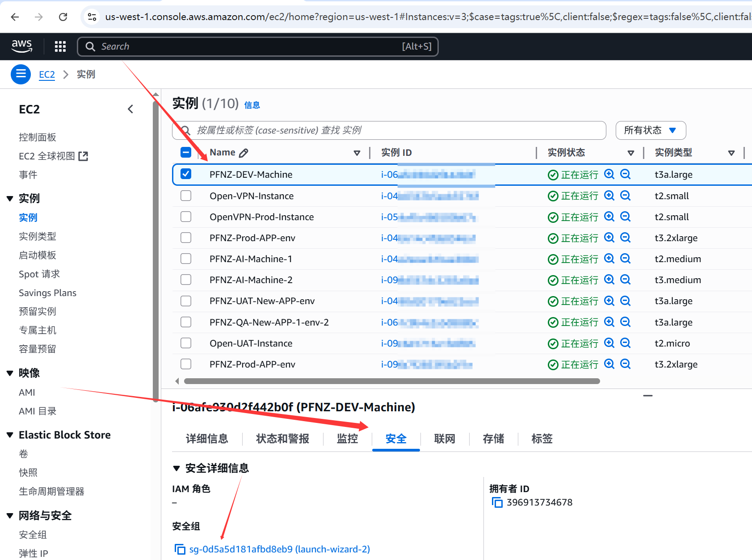
Task: Collapse the 实例 sidebar section
Action: coord(10,198)
